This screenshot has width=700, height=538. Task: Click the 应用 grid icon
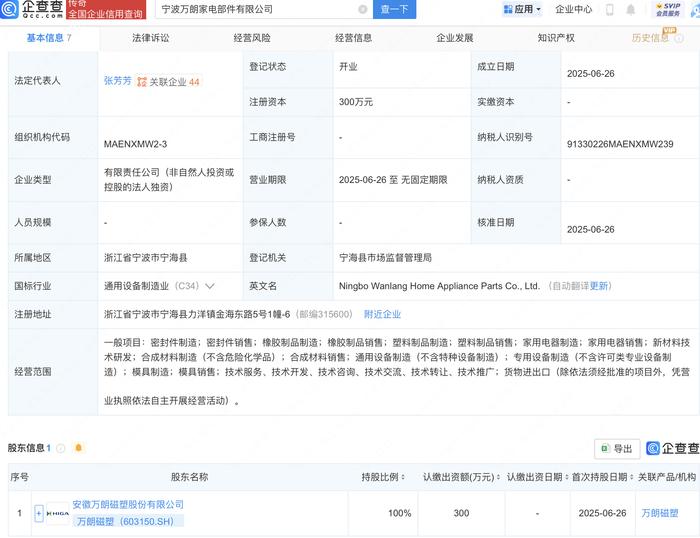pyautogui.click(x=508, y=9)
